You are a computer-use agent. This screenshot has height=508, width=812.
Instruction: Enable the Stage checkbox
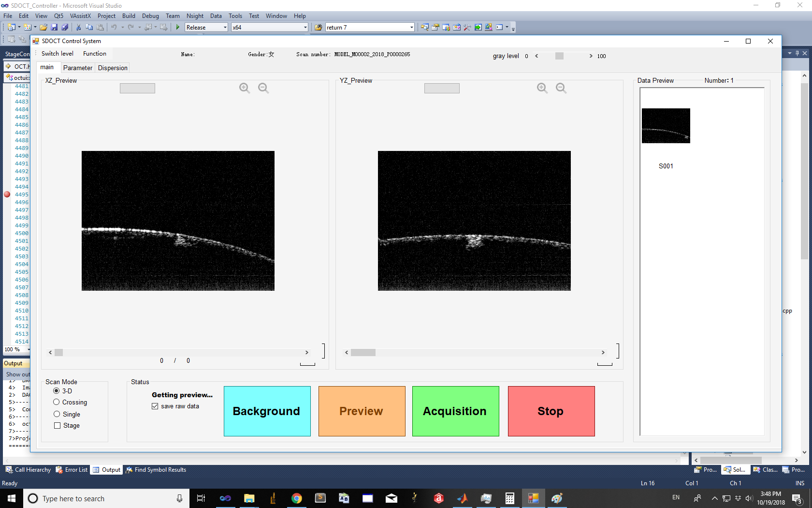(x=58, y=426)
